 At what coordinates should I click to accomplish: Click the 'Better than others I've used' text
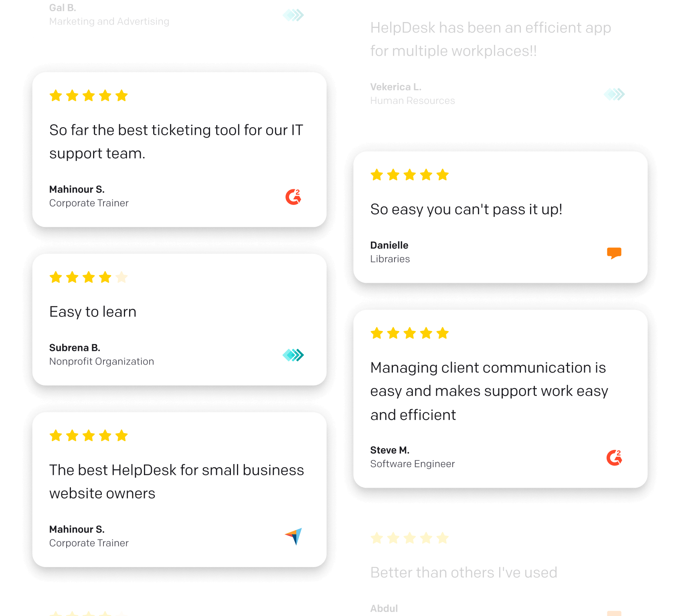[x=463, y=572]
